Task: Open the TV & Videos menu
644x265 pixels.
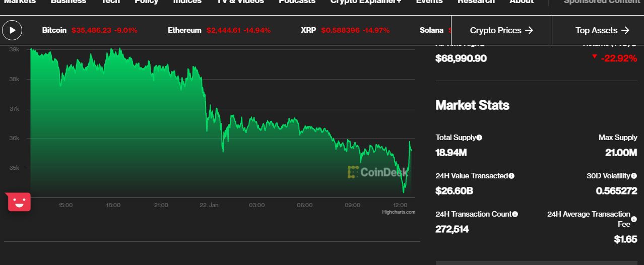Action: (x=240, y=2)
